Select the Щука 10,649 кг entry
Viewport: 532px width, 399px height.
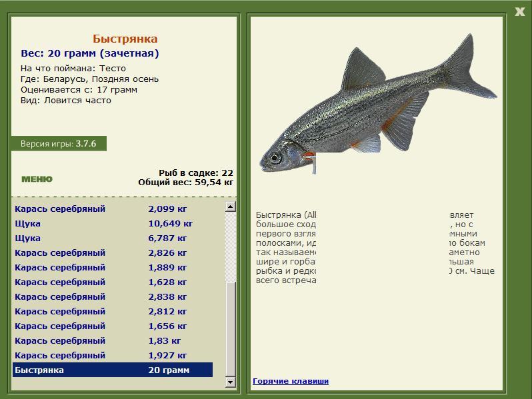coord(113,223)
